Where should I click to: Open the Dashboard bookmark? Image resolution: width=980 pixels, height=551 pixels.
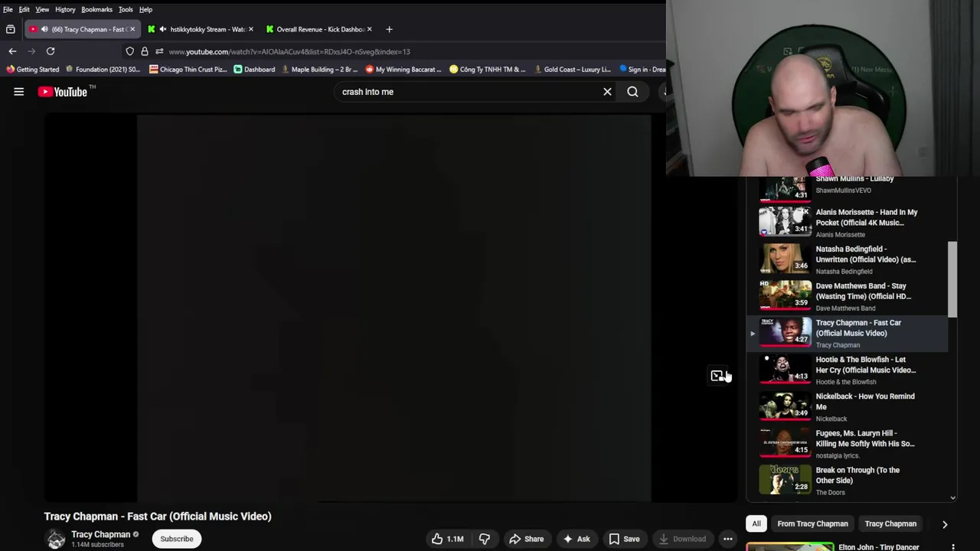(x=254, y=69)
